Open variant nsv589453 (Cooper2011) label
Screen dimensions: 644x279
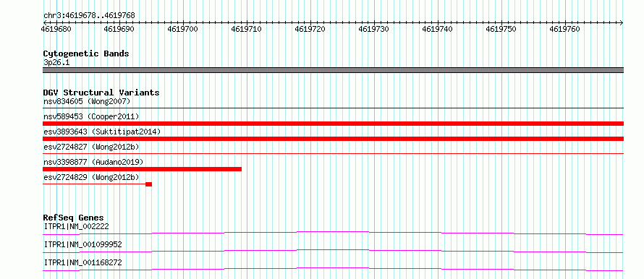(91, 116)
